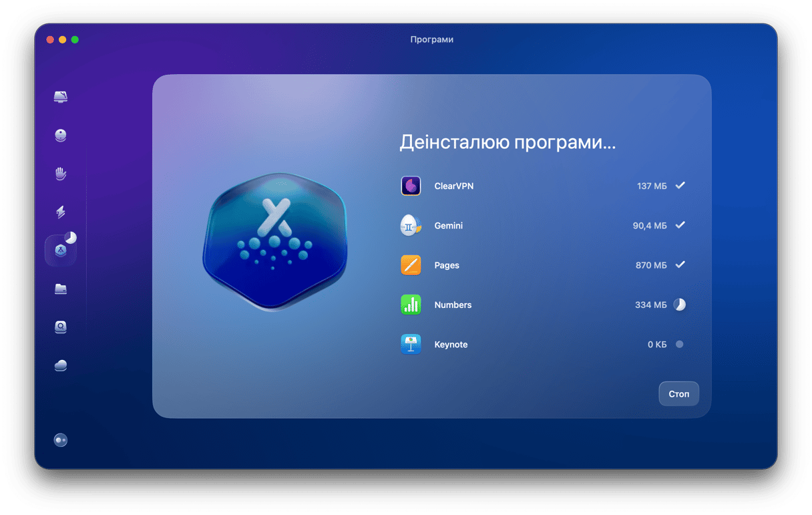Screen dimensions: 812x515
Task: Select the Cleanup sphere icon in sidebar
Action: [61, 136]
